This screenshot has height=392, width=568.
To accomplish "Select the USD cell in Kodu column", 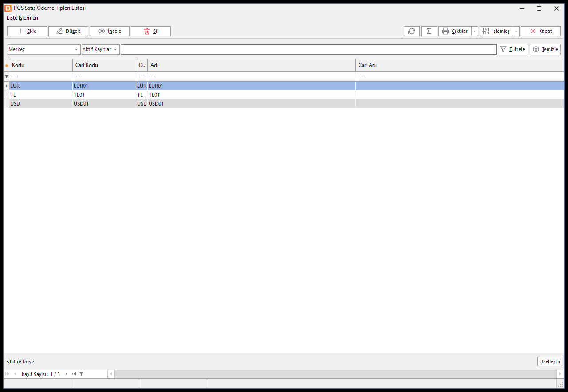I will click(41, 104).
